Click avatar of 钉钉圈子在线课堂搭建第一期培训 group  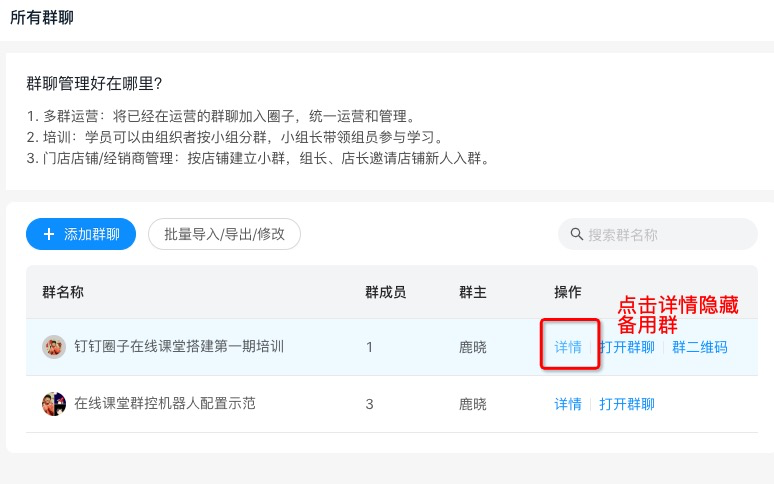click(x=54, y=347)
